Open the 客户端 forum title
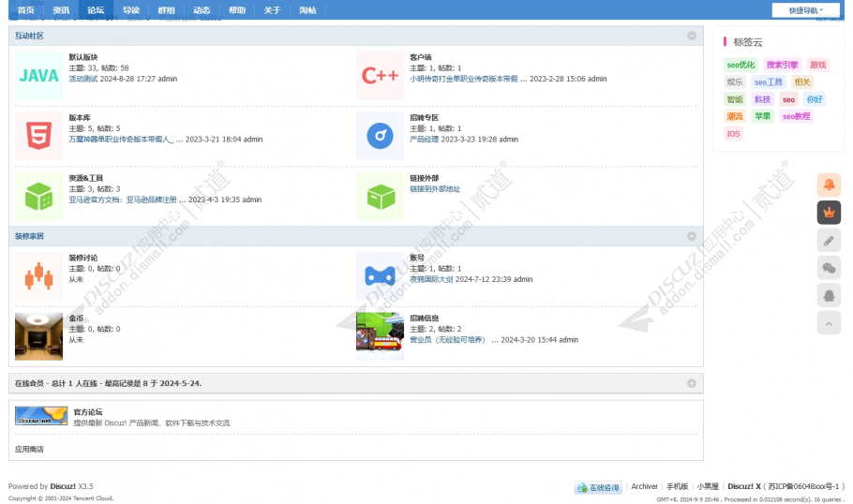Viewport: 853px width, 504px height. pyautogui.click(x=421, y=57)
